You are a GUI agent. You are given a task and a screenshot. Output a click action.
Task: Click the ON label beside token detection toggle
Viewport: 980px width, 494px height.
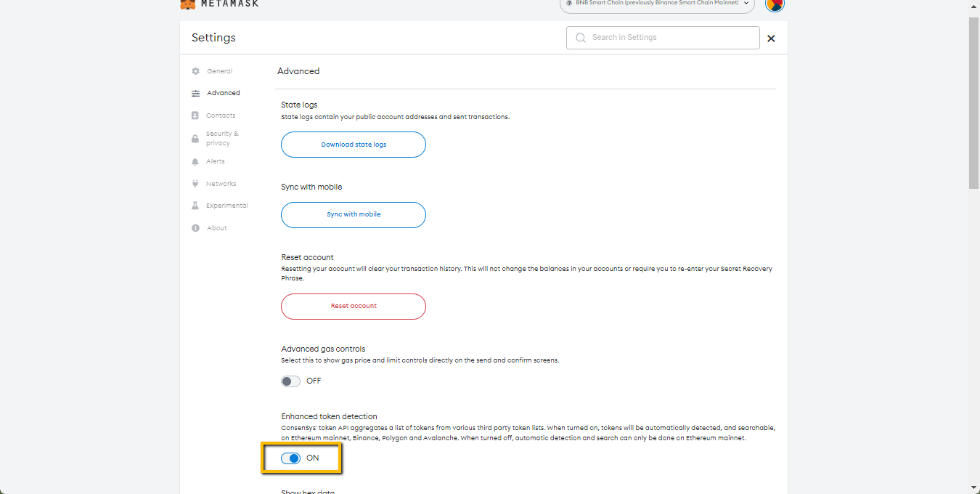312,458
